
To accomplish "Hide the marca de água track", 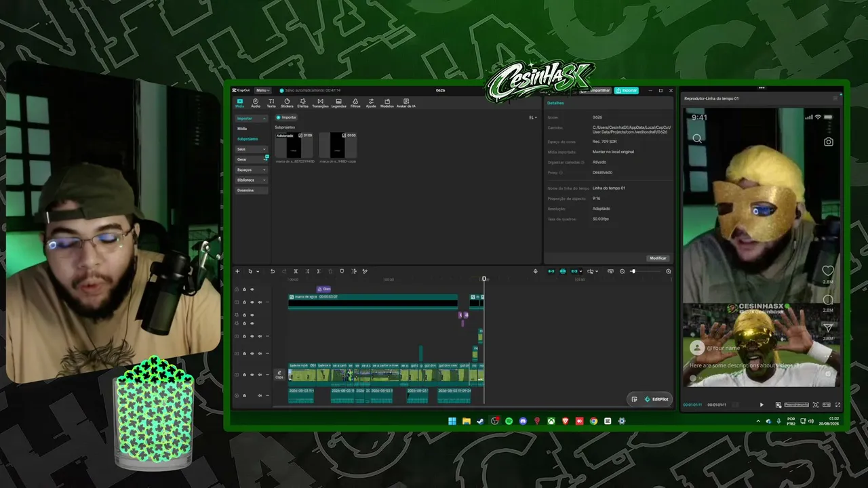I will pyautogui.click(x=252, y=302).
